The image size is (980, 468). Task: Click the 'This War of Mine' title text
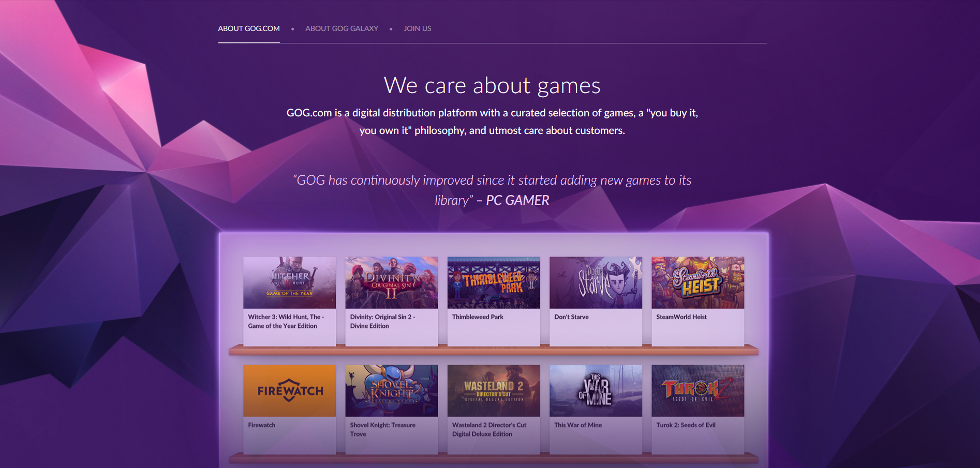tap(578, 425)
